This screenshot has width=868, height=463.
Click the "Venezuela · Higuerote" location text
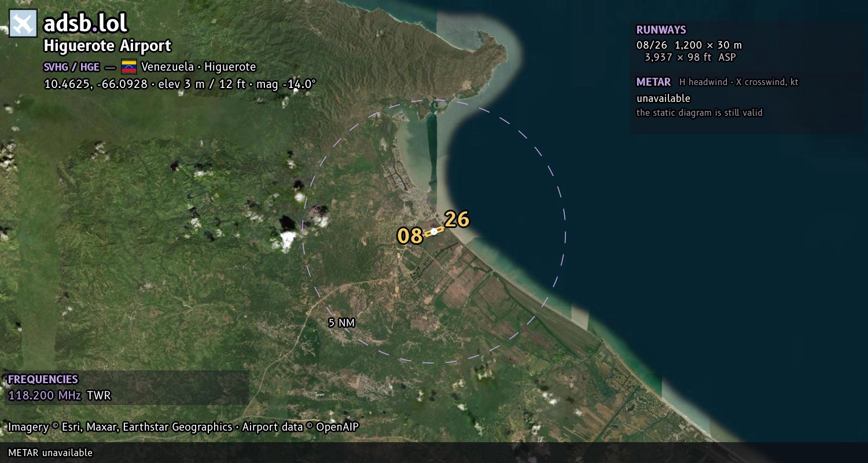pos(198,67)
